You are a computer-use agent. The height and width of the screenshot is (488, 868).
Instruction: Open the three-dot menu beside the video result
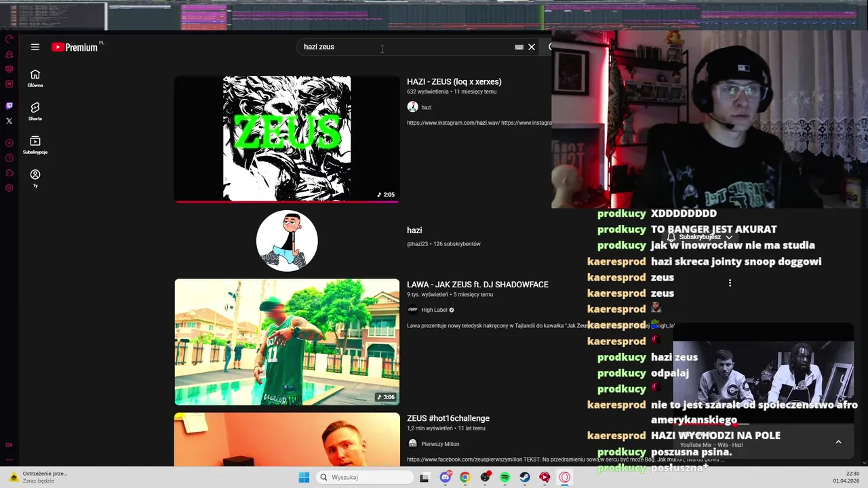click(x=730, y=283)
